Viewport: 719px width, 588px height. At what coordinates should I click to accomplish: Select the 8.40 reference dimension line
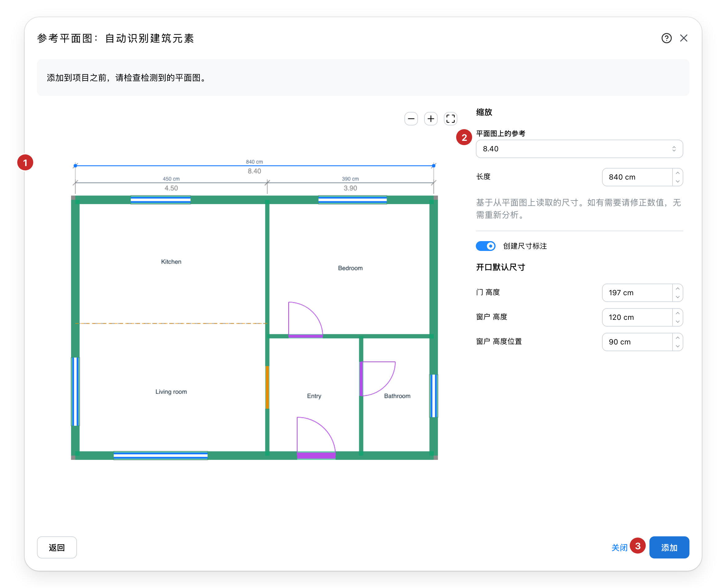(x=254, y=166)
